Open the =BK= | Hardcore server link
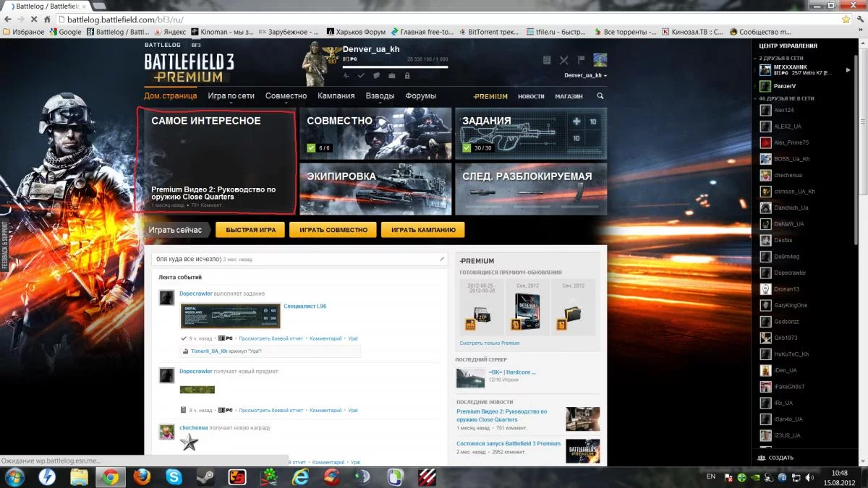868x488 pixels. (512, 372)
